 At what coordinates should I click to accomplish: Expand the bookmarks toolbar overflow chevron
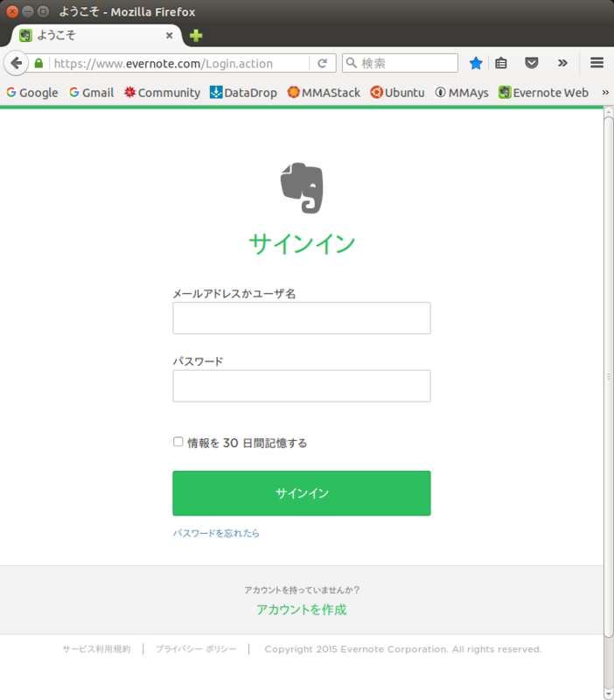pyautogui.click(x=605, y=93)
